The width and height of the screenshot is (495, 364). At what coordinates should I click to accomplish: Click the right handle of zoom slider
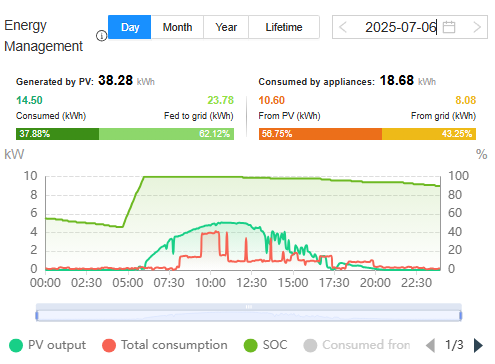(x=461, y=315)
